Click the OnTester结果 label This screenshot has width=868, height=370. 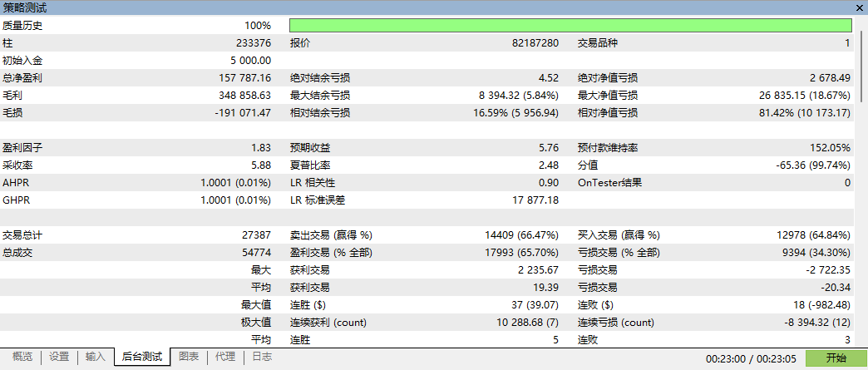click(610, 183)
